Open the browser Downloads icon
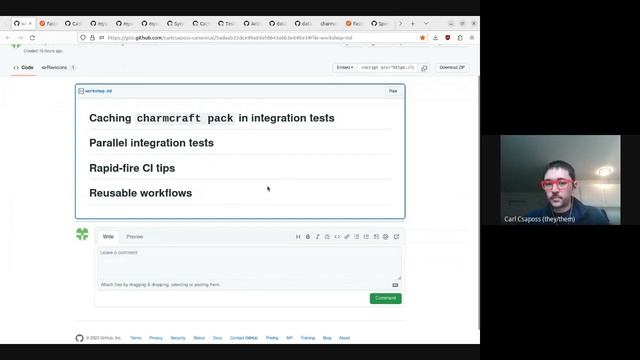Viewport: 640px width, 360px height. pyautogui.click(x=436, y=38)
